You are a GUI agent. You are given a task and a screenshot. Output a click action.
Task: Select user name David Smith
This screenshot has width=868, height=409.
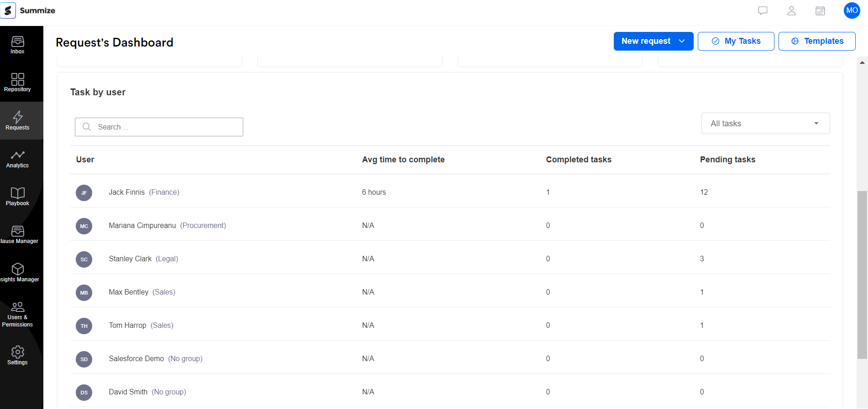coord(128,392)
